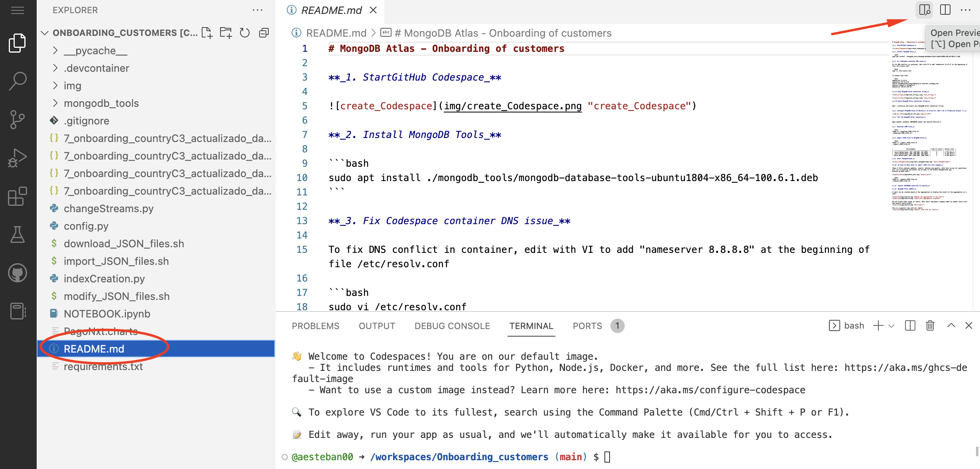The image size is (980, 469).
Task: Open the terminal launch profile dropdown
Action: [892, 326]
